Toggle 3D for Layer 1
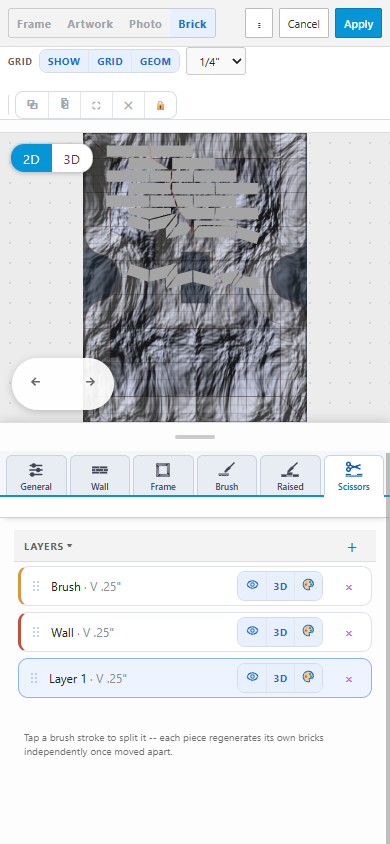Viewport: 390px width, 844px height. coord(280,678)
